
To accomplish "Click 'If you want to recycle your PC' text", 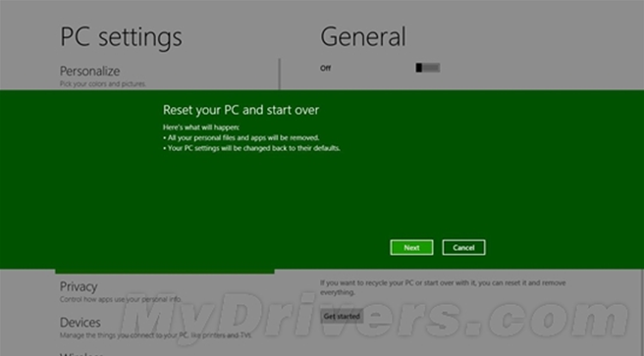I will [443, 287].
